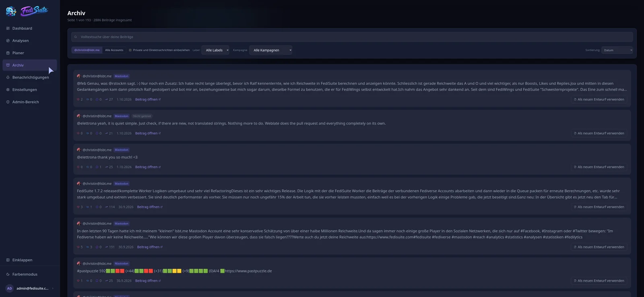Open 'Beitrag öffnen' on the FediSuite 1.7.2 post

click(x=150, y=207)
